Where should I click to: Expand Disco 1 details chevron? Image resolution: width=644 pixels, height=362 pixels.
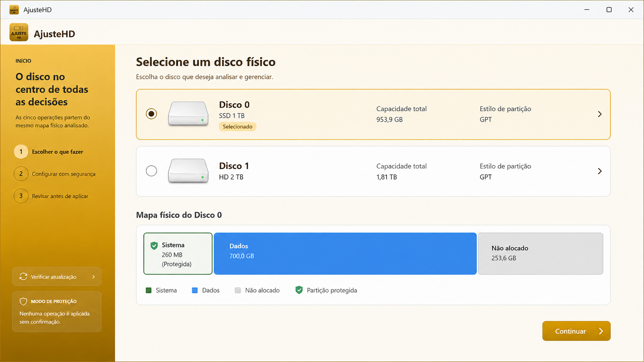[600, 171]
